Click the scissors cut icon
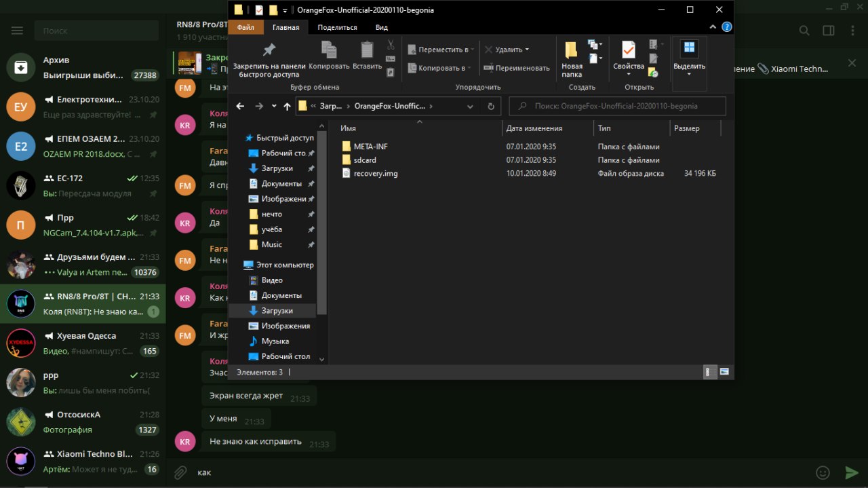 click(391, 45)
